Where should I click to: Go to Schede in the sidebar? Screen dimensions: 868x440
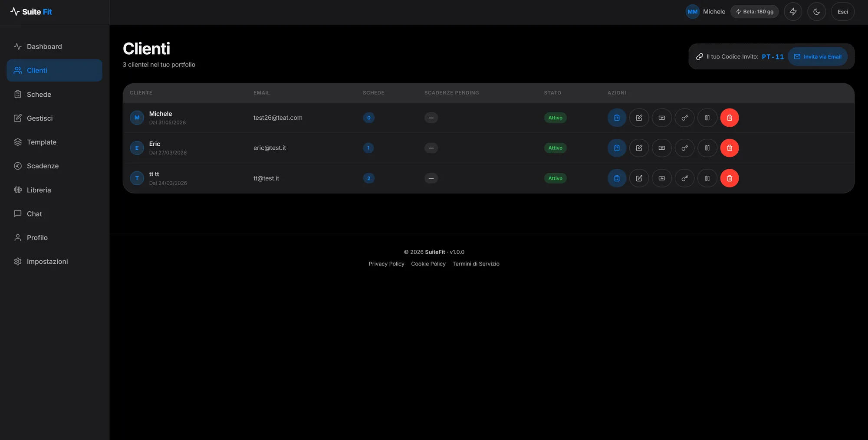click(x=54, y=94)
